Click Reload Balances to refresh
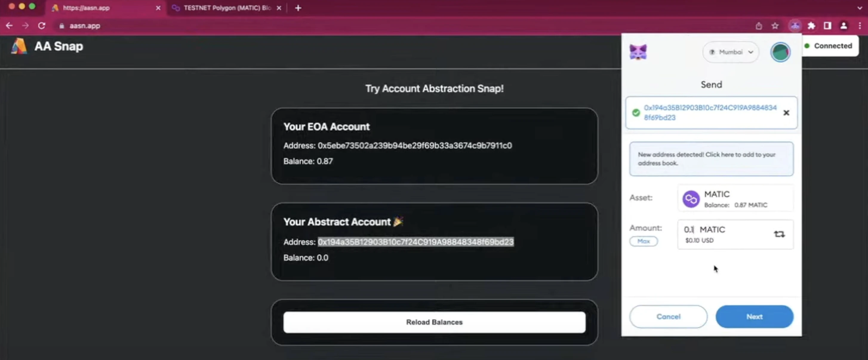Viewport: 868px width, 360px height. tap(434, 322)
